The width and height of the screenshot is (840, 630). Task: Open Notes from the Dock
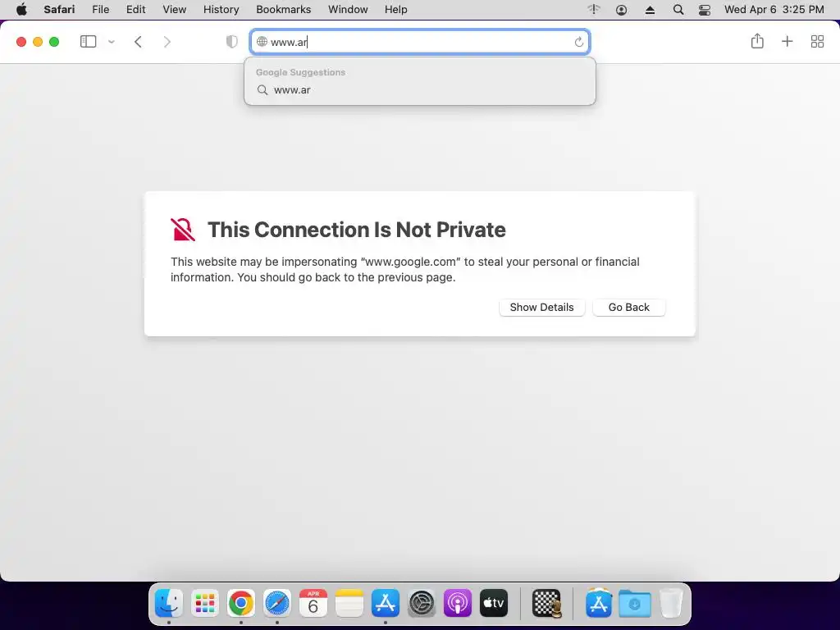click(x=349, y=603)
